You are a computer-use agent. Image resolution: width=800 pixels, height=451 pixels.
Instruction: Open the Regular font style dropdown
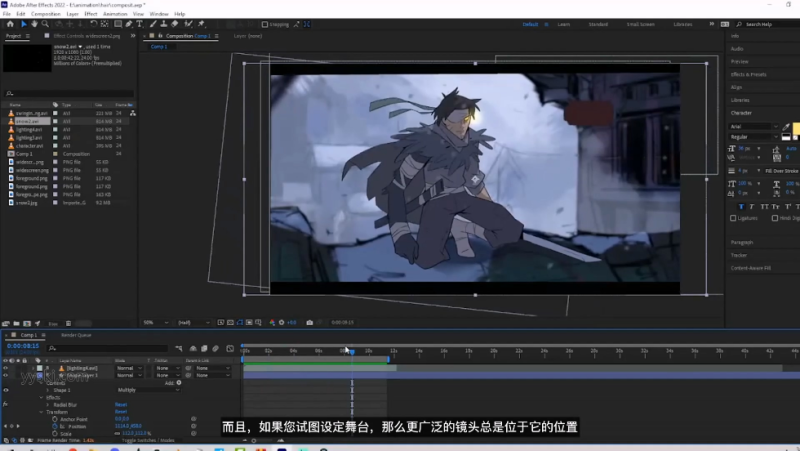tap(754, 137)
